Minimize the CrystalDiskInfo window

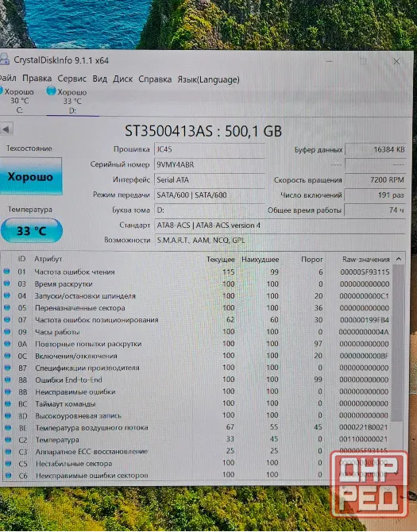329,61
